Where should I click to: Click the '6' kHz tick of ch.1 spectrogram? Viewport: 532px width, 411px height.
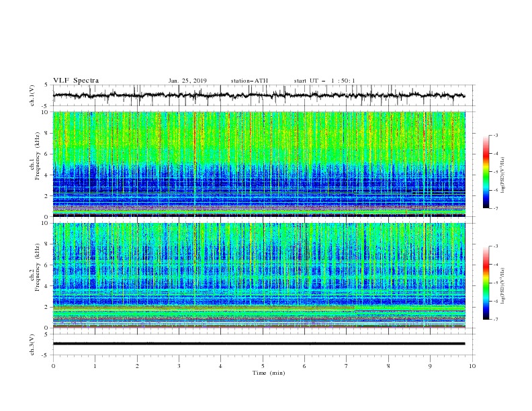click(x=48, y=154)
